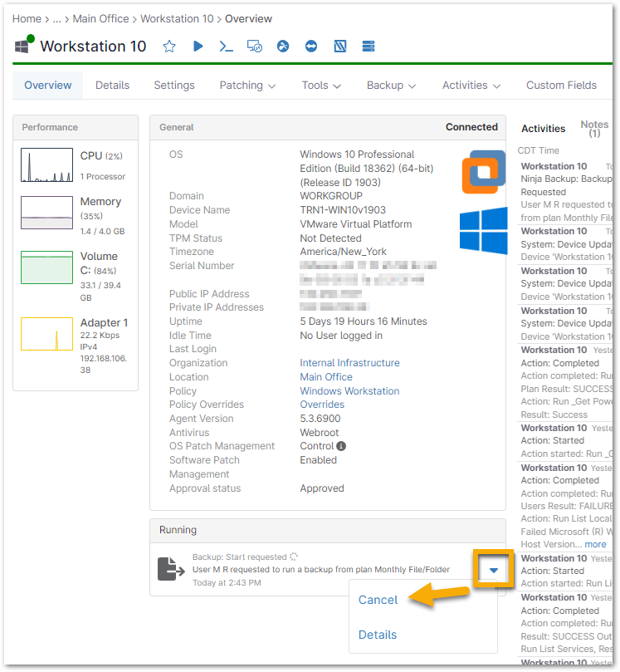The height and width of the screenshot is (672, 620).
Task: Click the server stack icon in header
Action: click(x=369, y=46)
